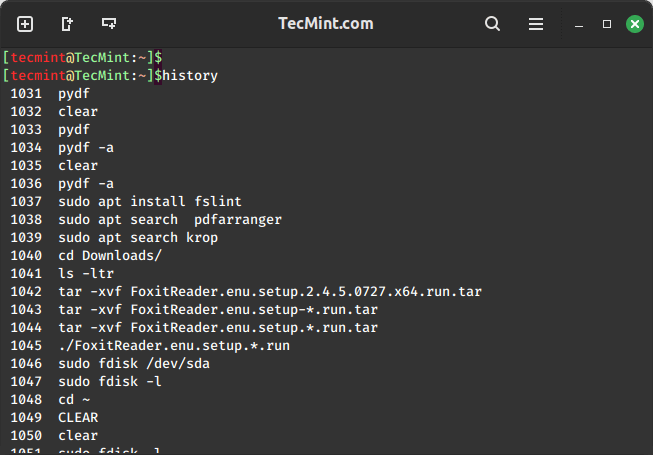
Task: Click the tar line with 2.4.5.0727.x64 filename
Action: point(270,291)
